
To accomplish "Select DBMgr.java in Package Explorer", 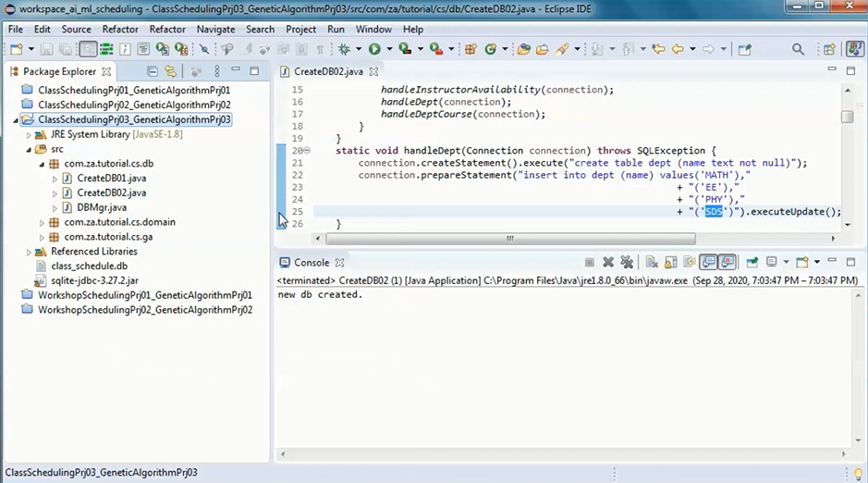I will (x=102, y=207).
